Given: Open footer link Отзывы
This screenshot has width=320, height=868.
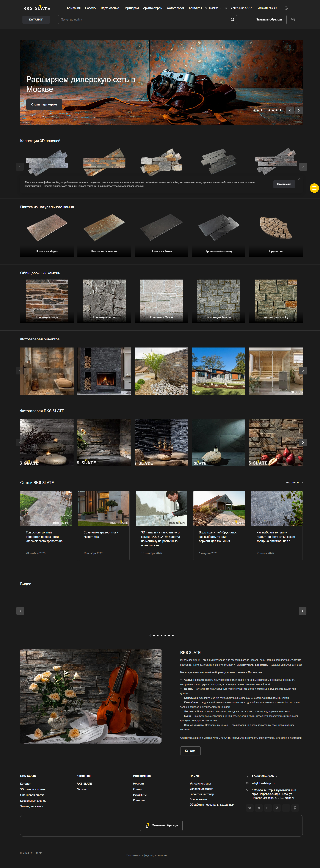Looking at the screenshot, I should tap(82, 789).
